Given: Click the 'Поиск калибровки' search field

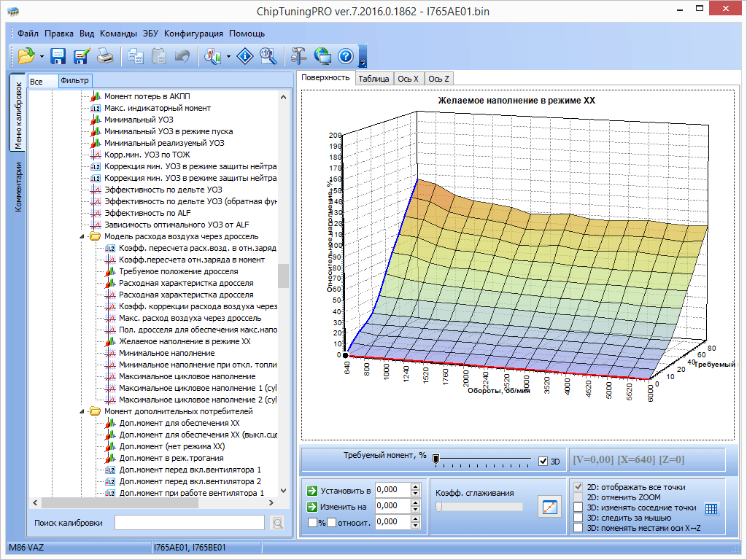Looking at the screenshot, I should coord(189,522).
